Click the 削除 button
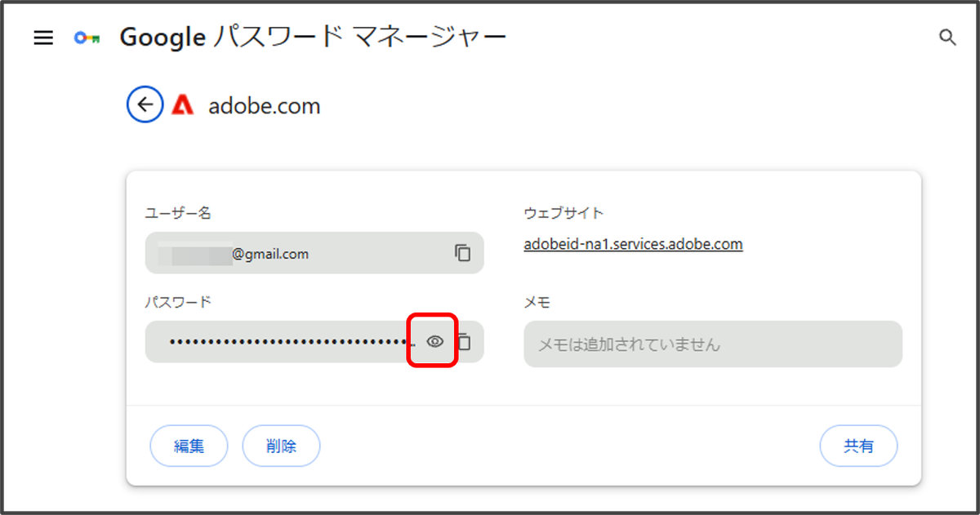The image size is (980, 515). point(281,446)
